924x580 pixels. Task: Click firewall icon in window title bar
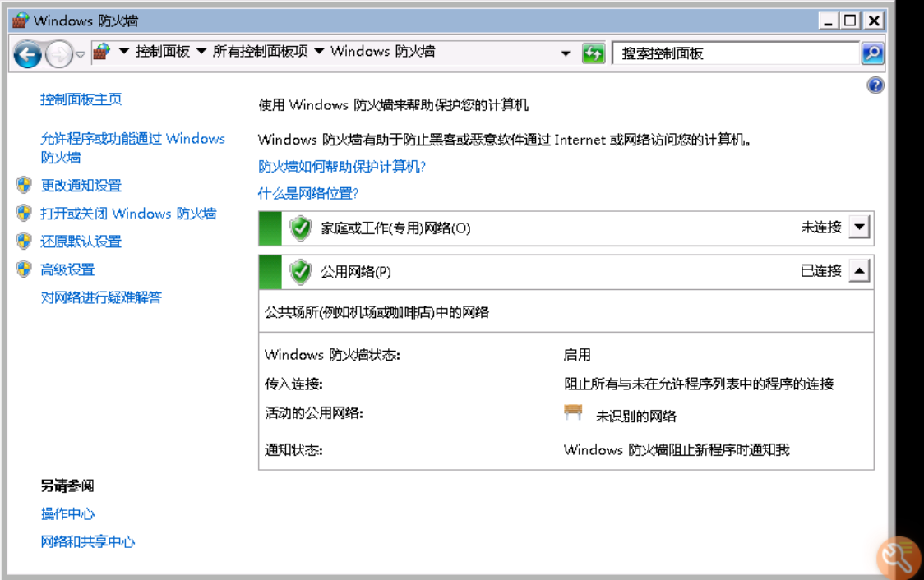pyautogui.click(x=21, y=21)
